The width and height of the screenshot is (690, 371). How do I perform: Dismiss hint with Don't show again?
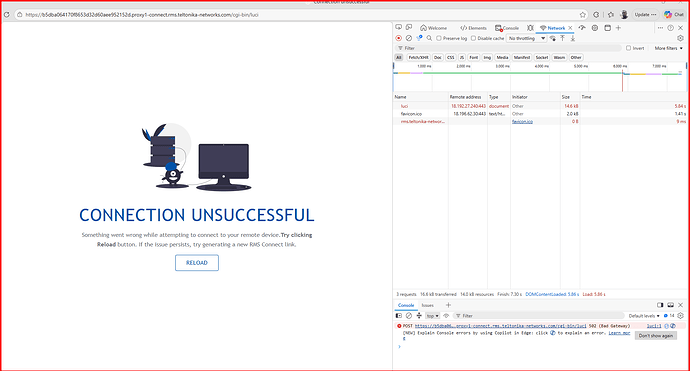tap(656, 335)
